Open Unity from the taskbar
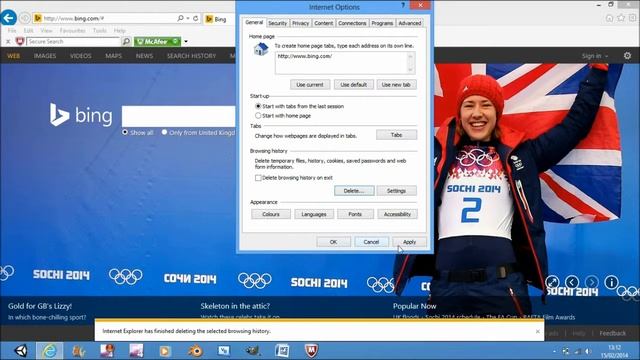The width and height of the screenshot is (640, 360). click(21, 351)
